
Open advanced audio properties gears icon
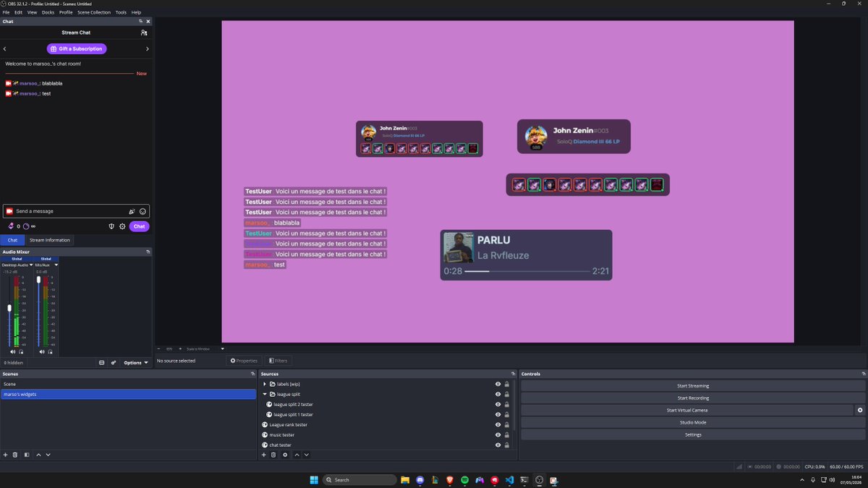114,362
